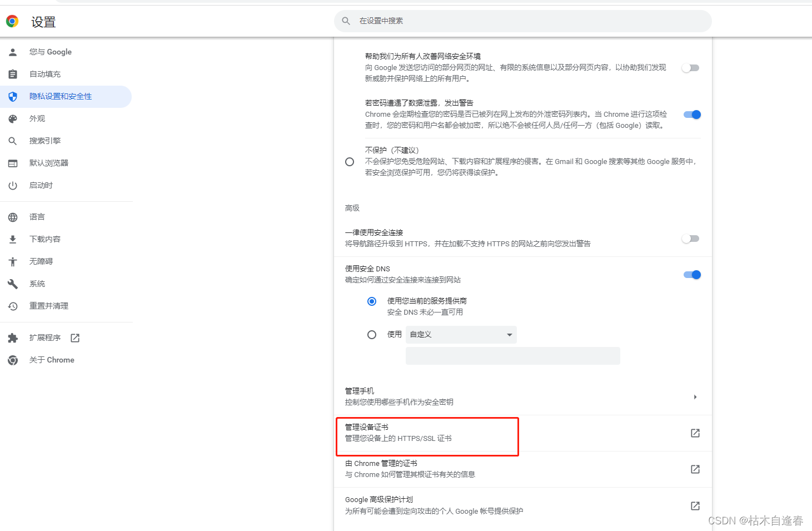812x531 pixels.
Task: Open external link icon for 由 Chrome 管理的证书
Action: click(x=695, y=469)
